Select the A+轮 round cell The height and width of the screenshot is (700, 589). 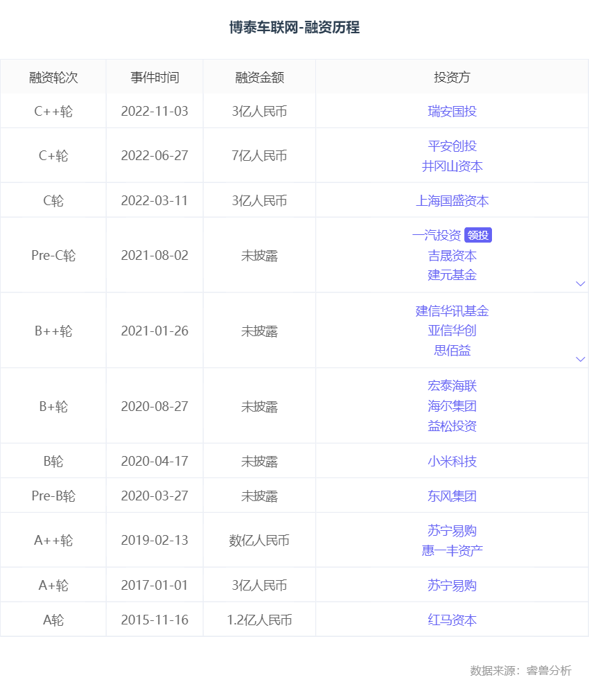(53, 585)
